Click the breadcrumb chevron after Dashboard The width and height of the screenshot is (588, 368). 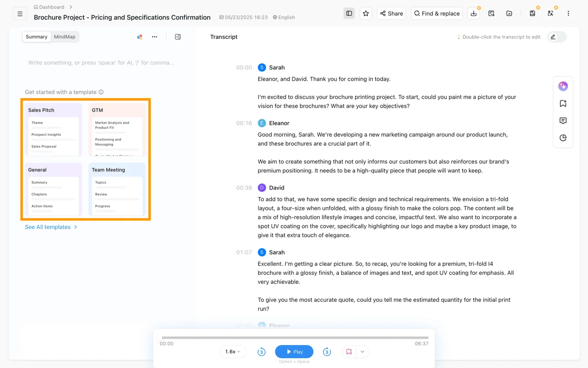tap(71, 7)
